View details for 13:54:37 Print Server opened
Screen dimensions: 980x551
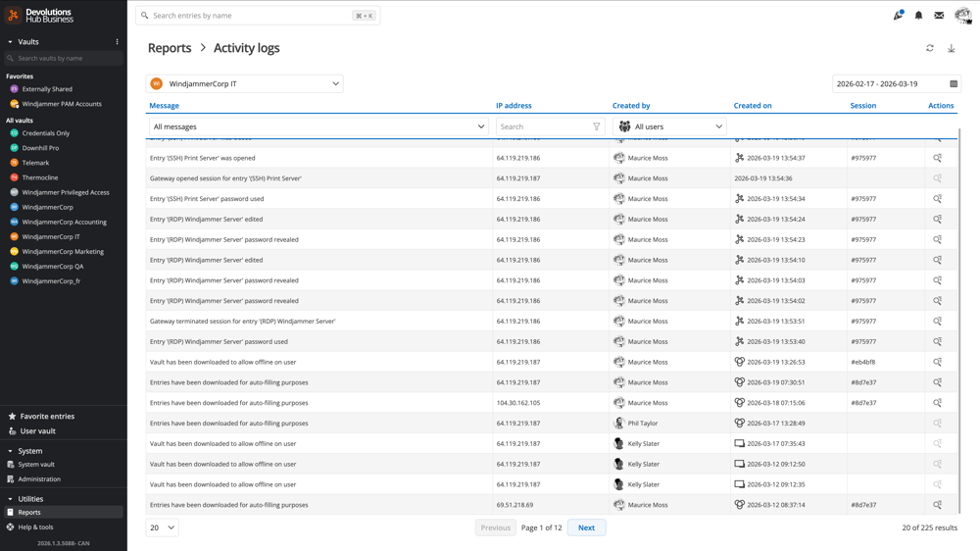click(938, 158)
